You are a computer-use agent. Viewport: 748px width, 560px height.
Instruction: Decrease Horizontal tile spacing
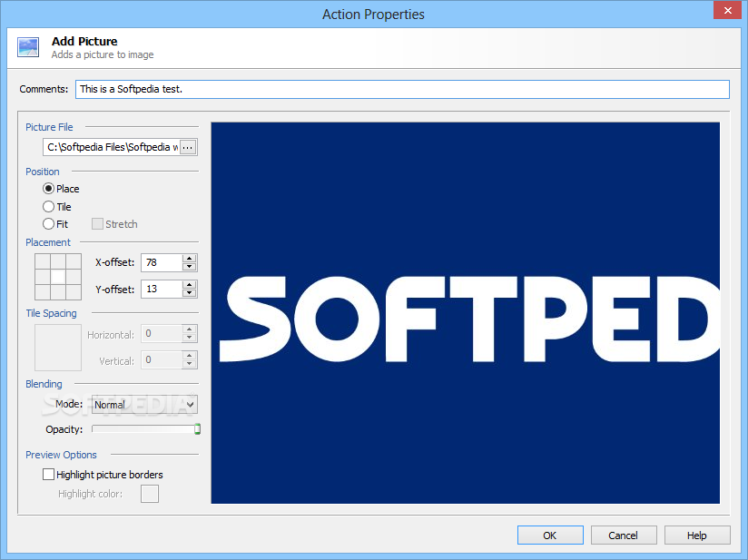(190, 338)
